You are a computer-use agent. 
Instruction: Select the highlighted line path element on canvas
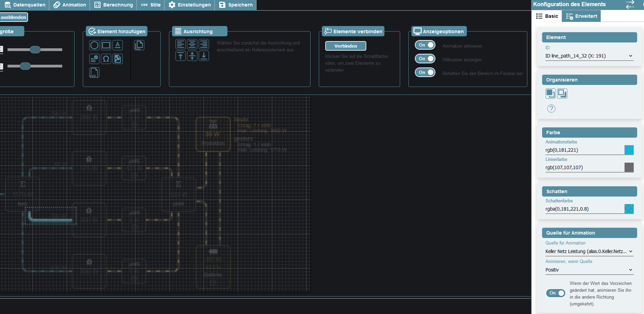click(x=51, y=216)
